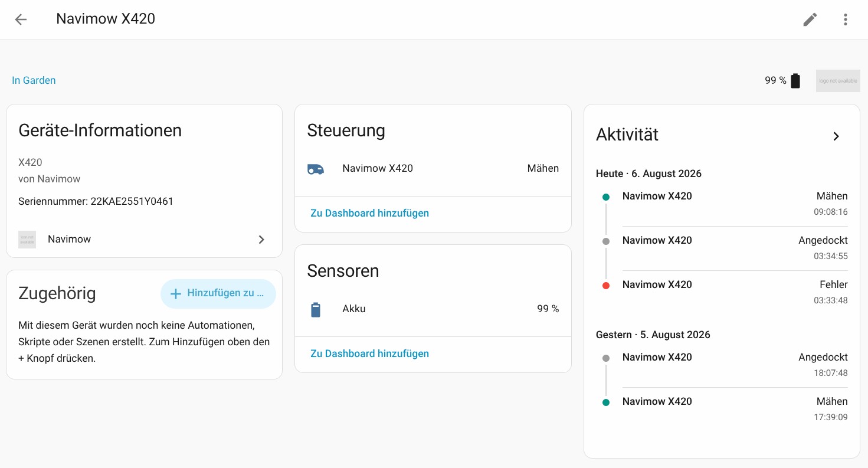
Task: Click the Navimow integration logo thumbnail
Action: tap(27, 240)
